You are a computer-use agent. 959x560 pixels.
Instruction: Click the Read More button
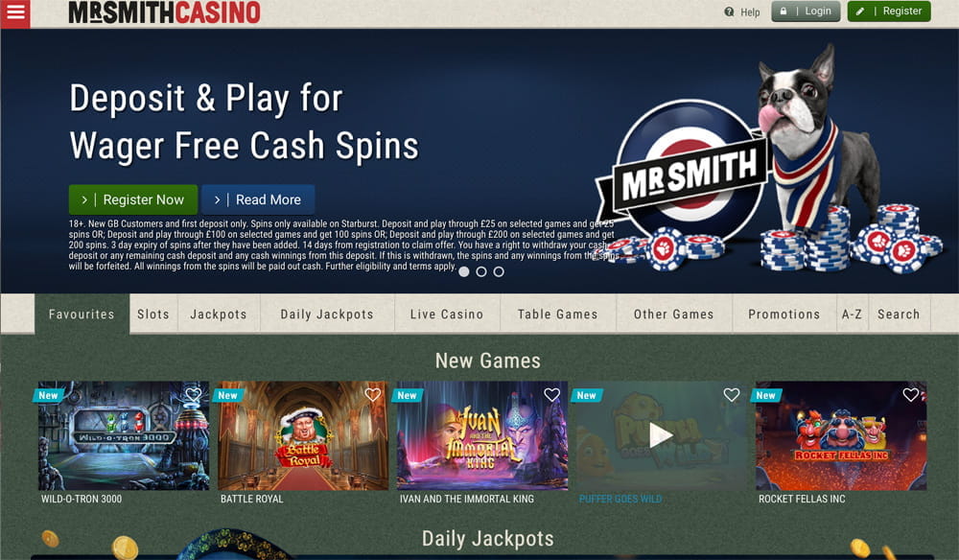click(x=258, y=199)
